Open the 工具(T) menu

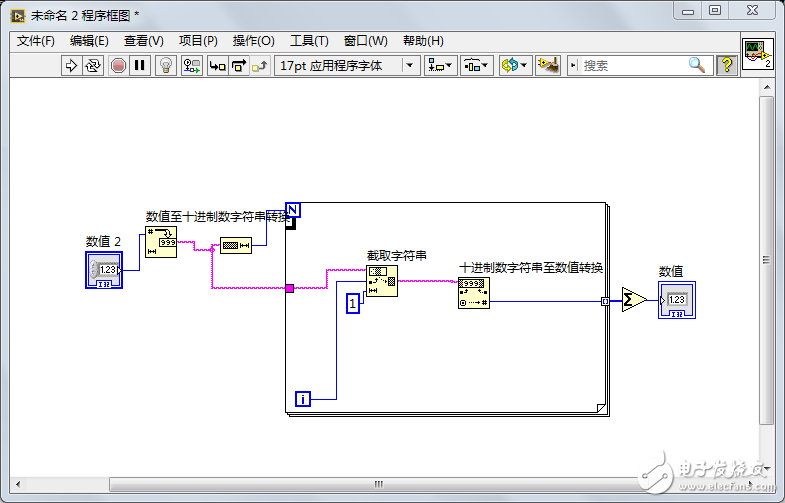(309, 41)
